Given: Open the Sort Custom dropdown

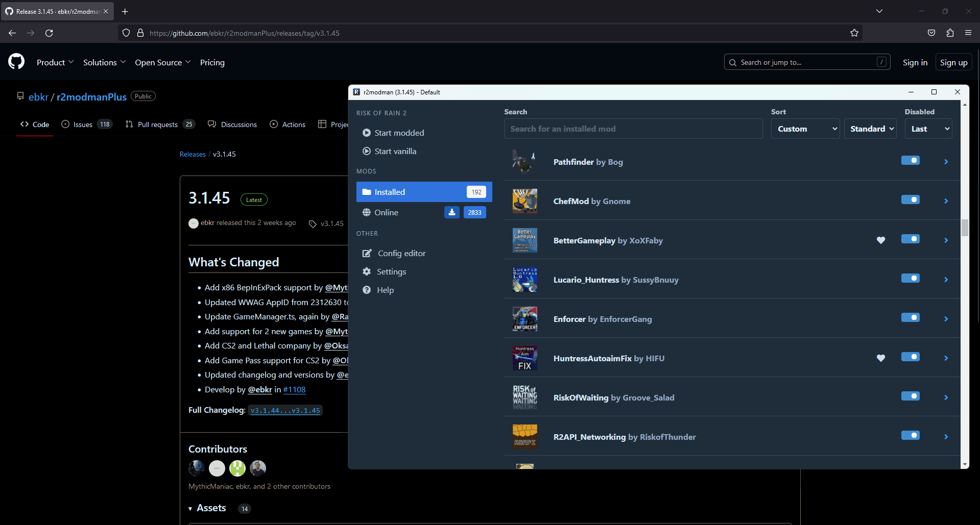Looking at the screenshot, I should 805,129.
